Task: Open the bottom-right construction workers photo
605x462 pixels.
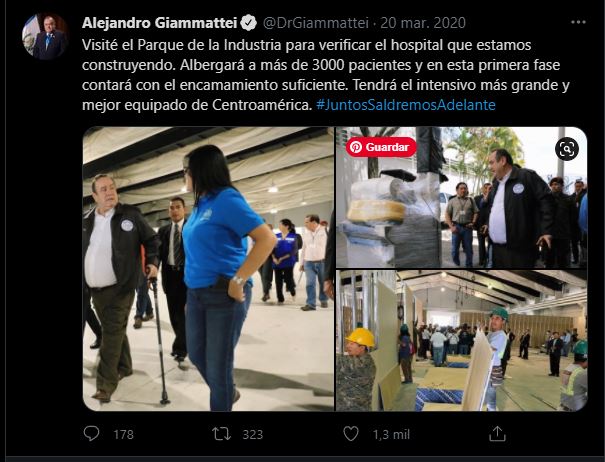Action: (461, 340)
